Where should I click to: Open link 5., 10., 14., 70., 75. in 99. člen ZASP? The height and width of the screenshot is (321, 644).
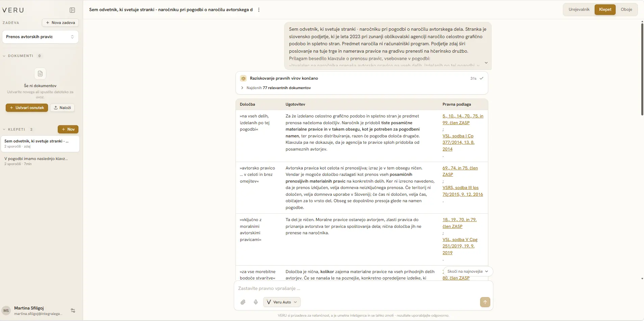(x=463, y=119)
